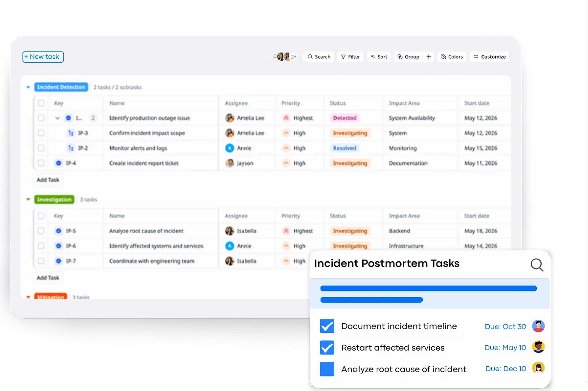
Task: Tick the IP-4 row checkbox
Action: click(41, 163)
